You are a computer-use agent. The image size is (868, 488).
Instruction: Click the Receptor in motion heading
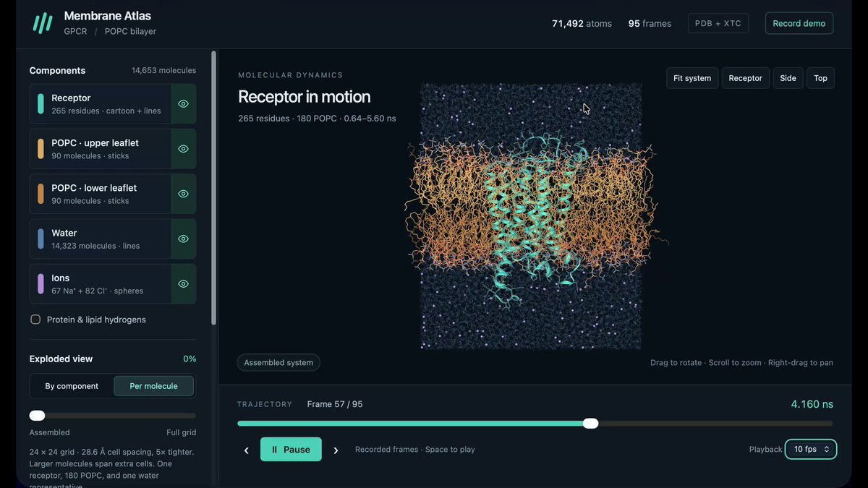[304, 97]
